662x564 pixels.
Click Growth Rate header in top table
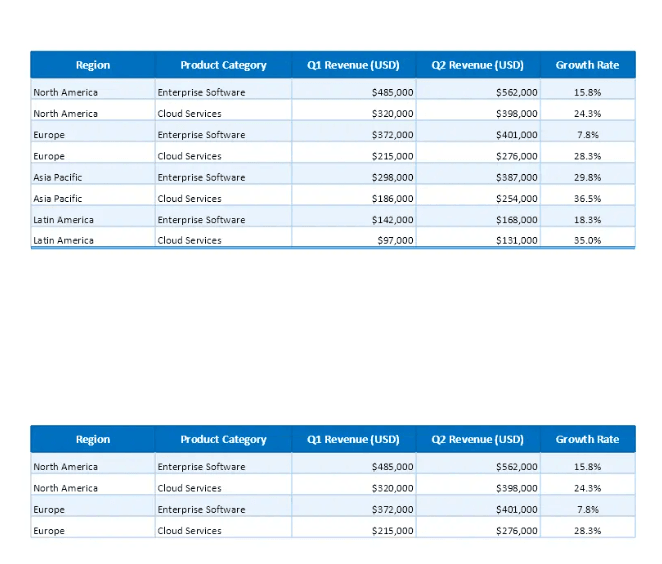588,65
